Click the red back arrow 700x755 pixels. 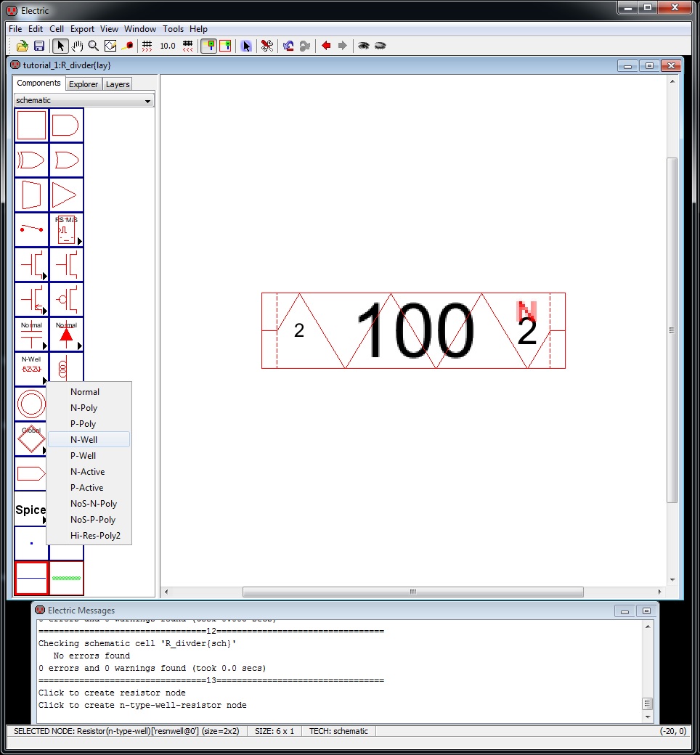click(x=326, y=46)
